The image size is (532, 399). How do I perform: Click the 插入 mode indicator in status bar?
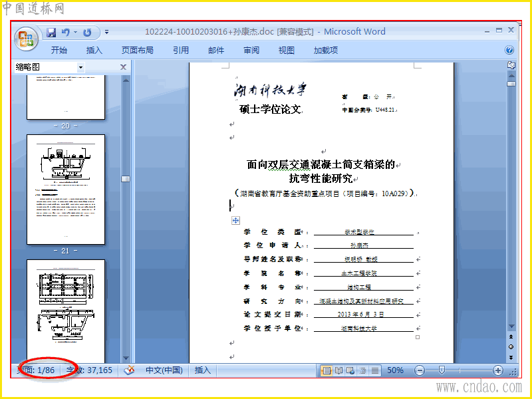click(x=203, y=370)
